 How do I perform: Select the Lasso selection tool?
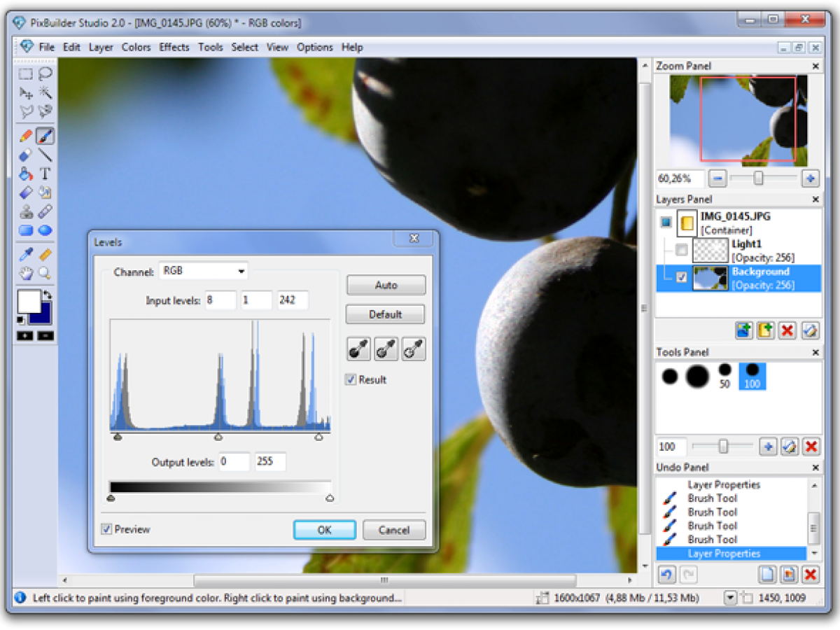45,74
